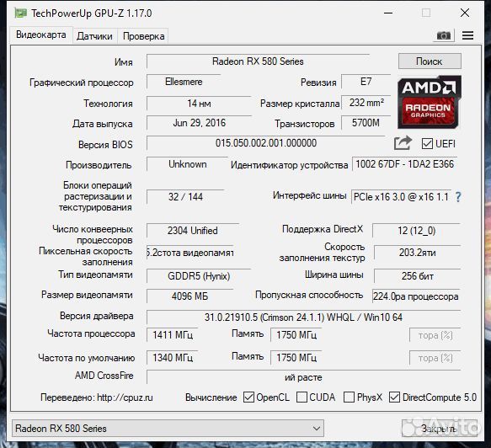
Task: Click the GPU clock value 1411 МГц
Action: pos(173,335)
